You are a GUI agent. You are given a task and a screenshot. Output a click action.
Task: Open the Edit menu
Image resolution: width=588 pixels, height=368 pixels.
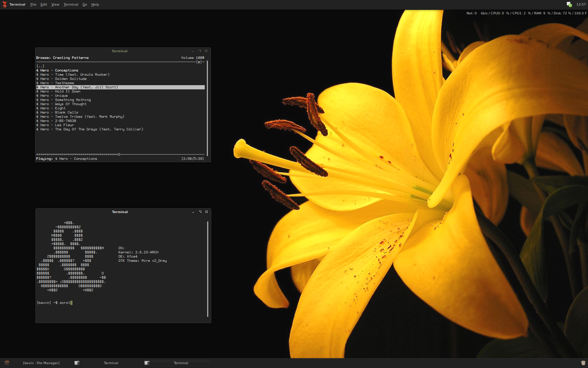[x=44, y=5]
